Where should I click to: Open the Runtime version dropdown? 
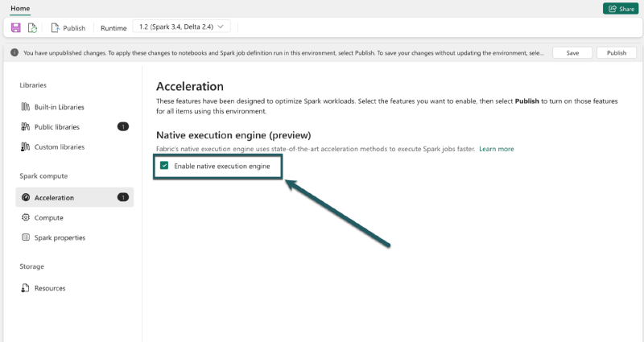(x=181, y=27)
